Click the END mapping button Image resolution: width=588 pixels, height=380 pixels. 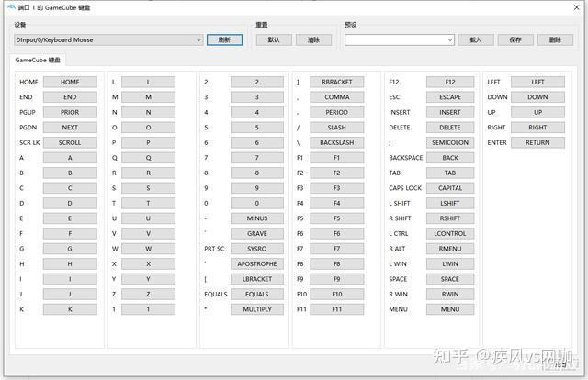70,97
